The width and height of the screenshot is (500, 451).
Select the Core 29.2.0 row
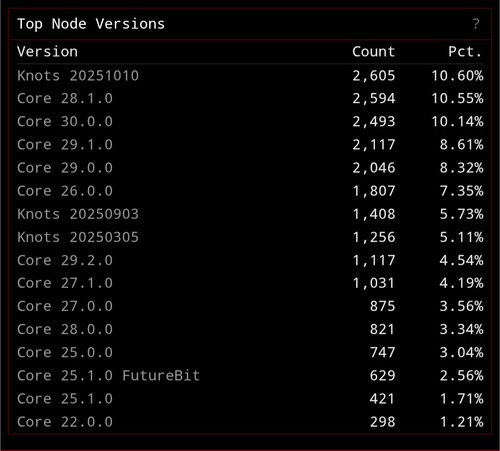point(250,260)
